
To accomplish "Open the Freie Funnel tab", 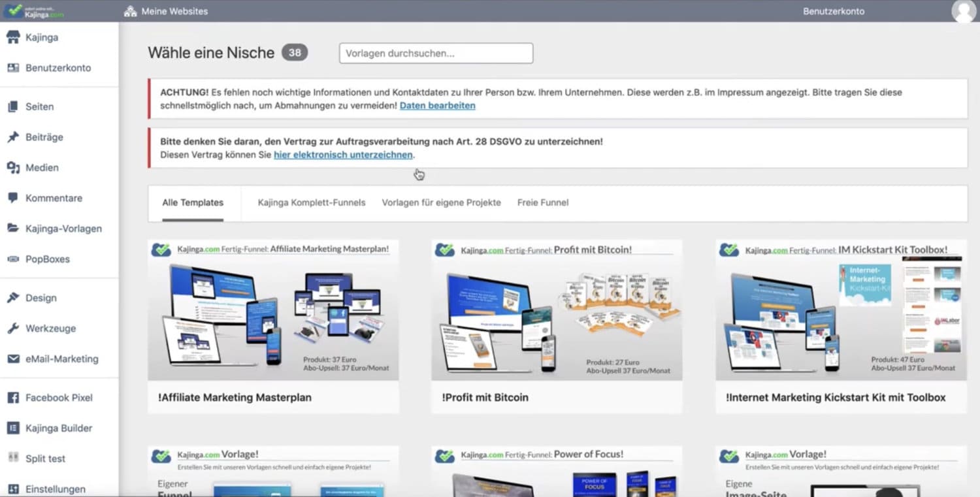I will [x=543, y=202].
